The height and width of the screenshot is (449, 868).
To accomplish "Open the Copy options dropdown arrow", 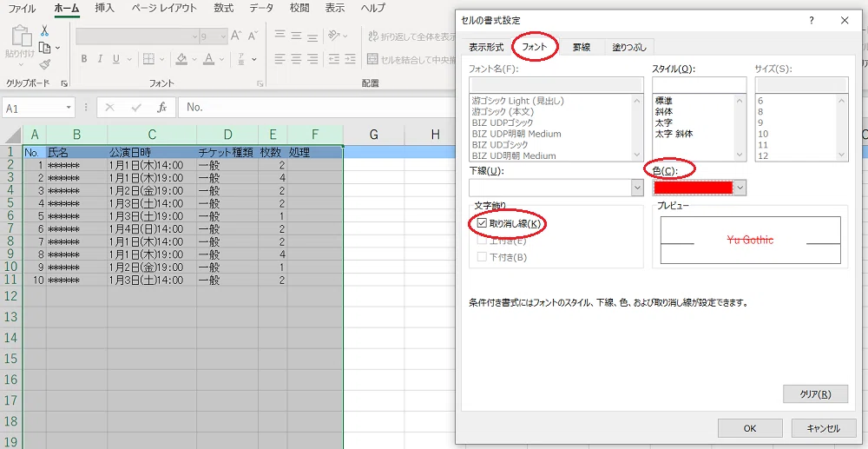I will pyautogui.click(x=57, y=48).
